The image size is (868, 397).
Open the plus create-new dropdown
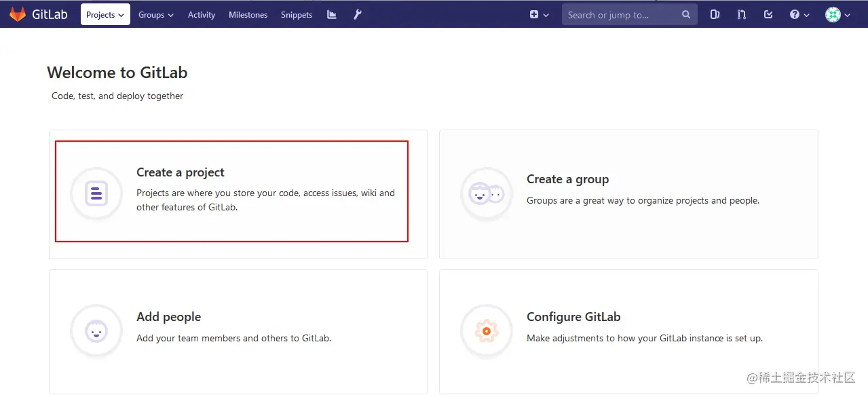point(540,14)
